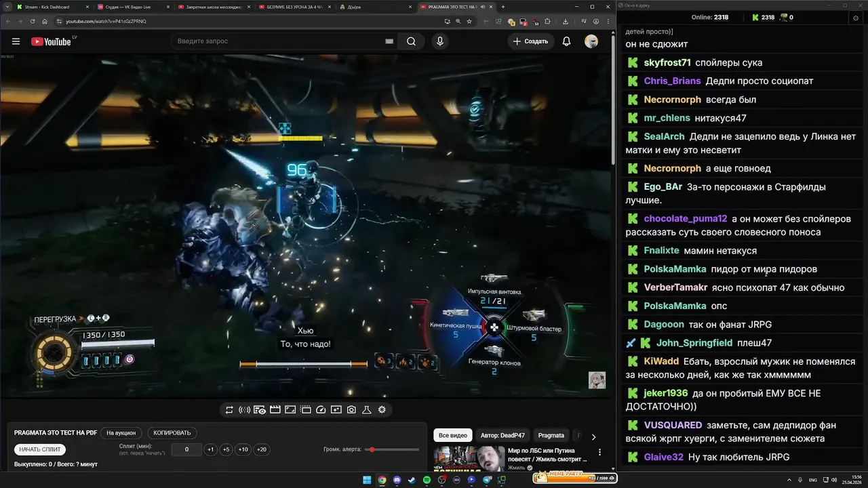Image resolution: width=868 pixels, height=488 pixels.
Task: Click username John_Springfield in chat
Action: tap(694, 343)
